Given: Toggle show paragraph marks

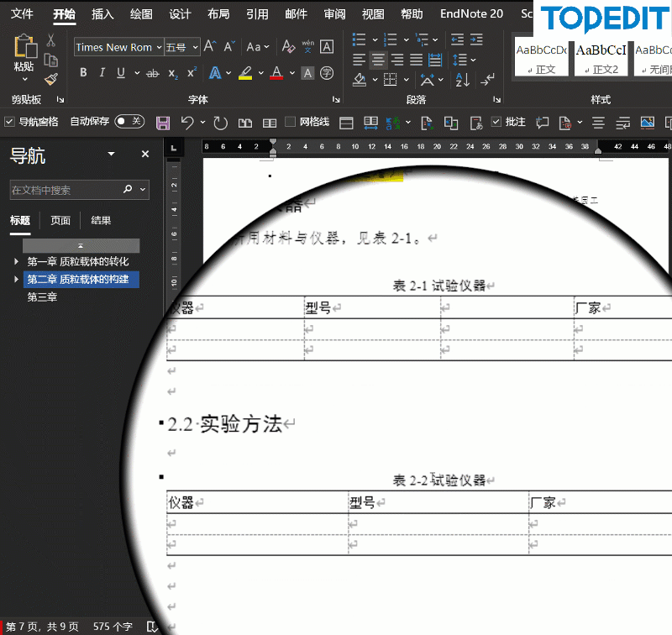Looking at the screenshot, I should click(488, 79).
